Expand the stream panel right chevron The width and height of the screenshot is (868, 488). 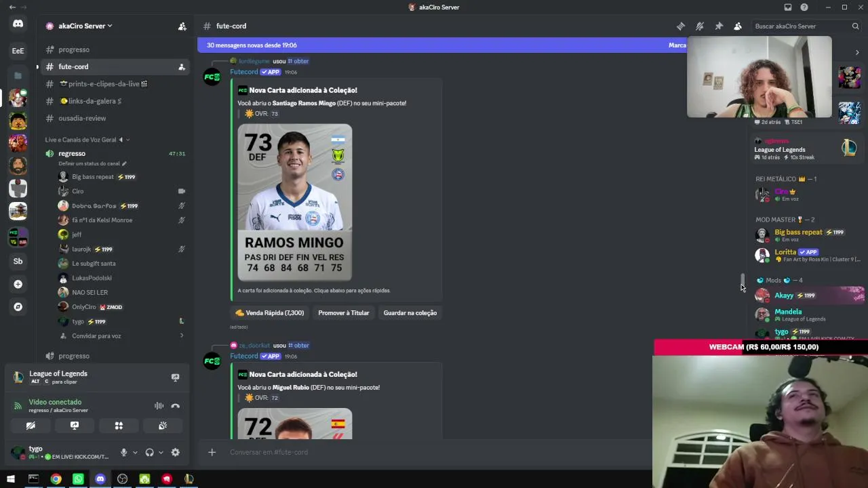(857, 52)
